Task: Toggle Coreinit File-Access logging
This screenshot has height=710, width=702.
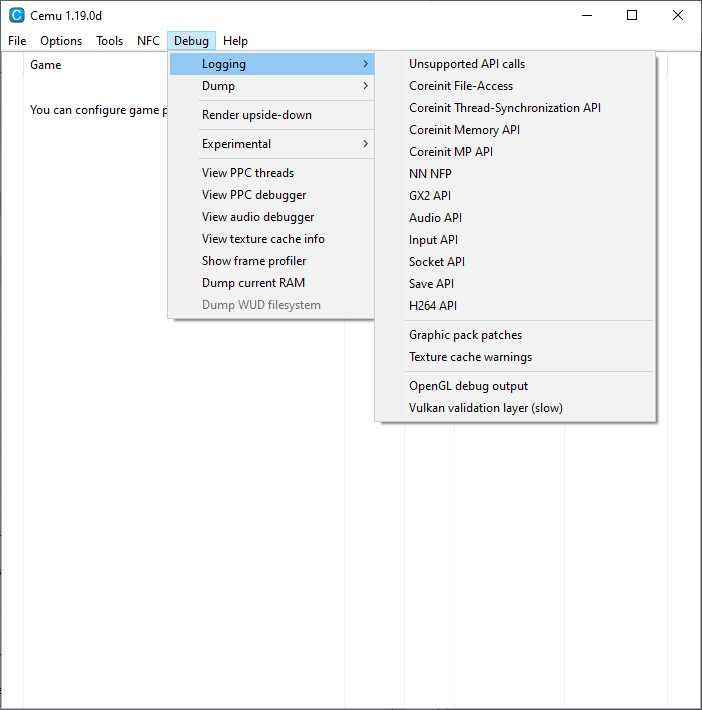Action: (515, 86)
